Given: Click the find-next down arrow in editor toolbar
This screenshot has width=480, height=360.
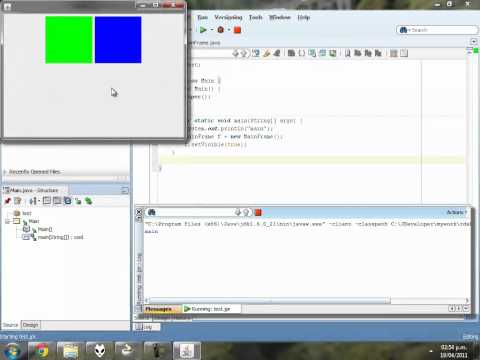Looking at the screenshot, I should coord(236,53).
